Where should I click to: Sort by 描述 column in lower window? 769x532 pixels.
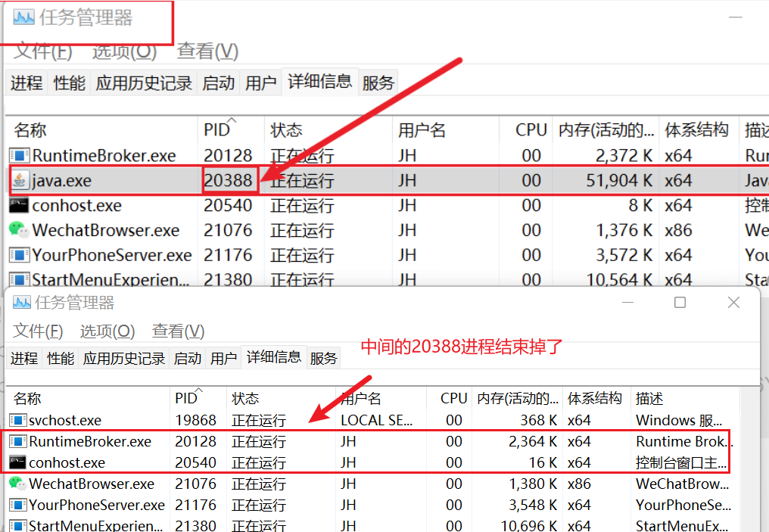(x=685, y=398)
